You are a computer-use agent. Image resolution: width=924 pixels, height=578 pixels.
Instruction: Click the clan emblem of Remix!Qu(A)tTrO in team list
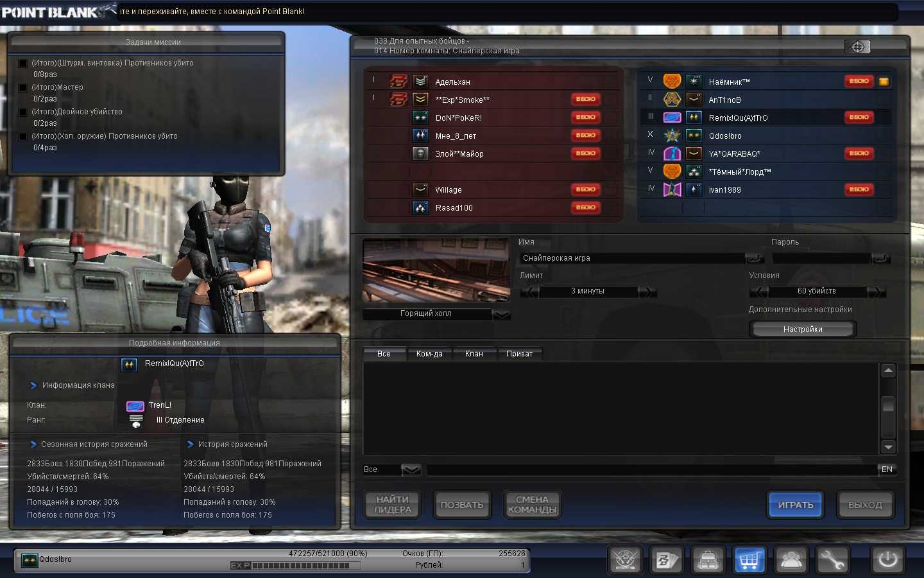[672, 118]
